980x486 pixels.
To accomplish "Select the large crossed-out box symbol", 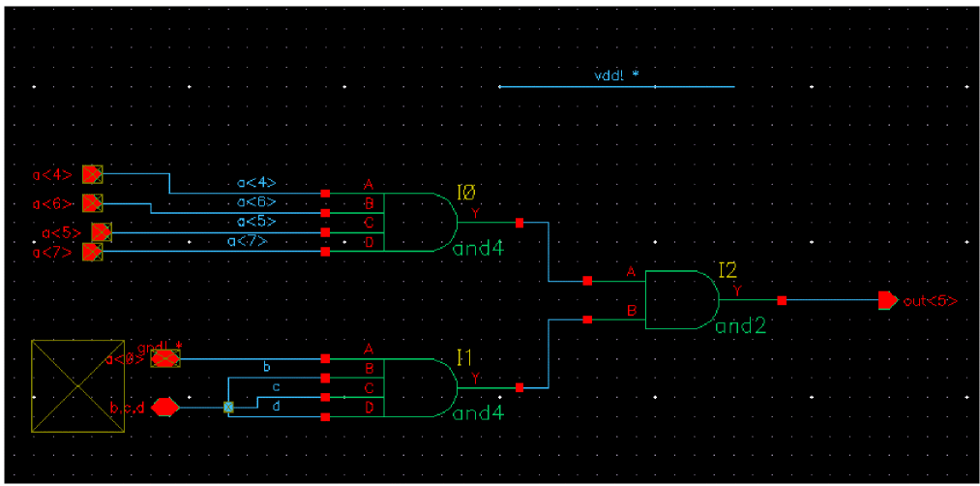I will (76, 386).
